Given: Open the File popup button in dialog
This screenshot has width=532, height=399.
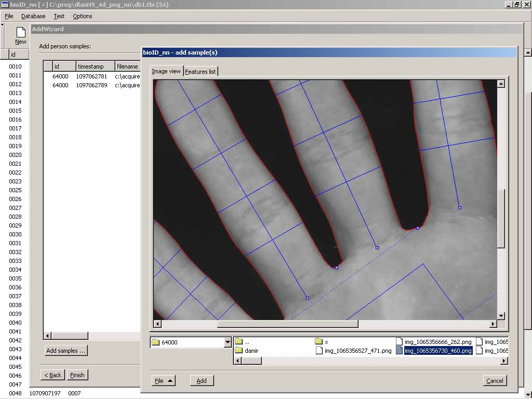Looking at the screenshot, I should pos(163,381).
